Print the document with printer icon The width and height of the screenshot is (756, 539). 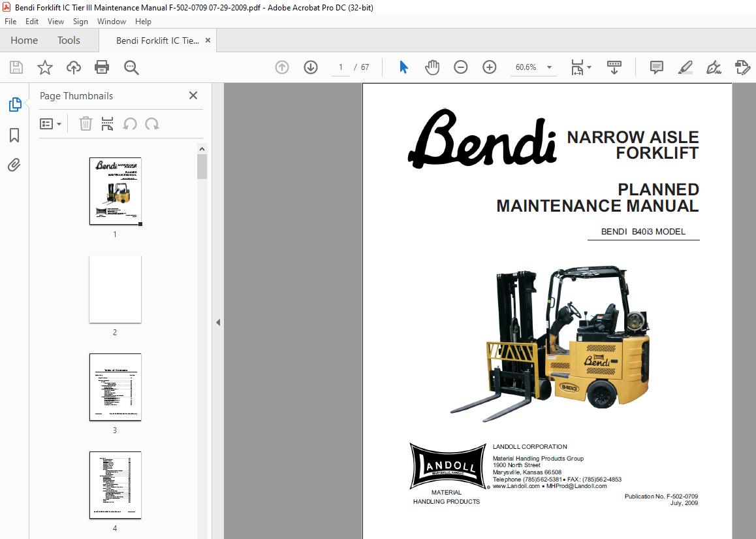pos(102,67)
